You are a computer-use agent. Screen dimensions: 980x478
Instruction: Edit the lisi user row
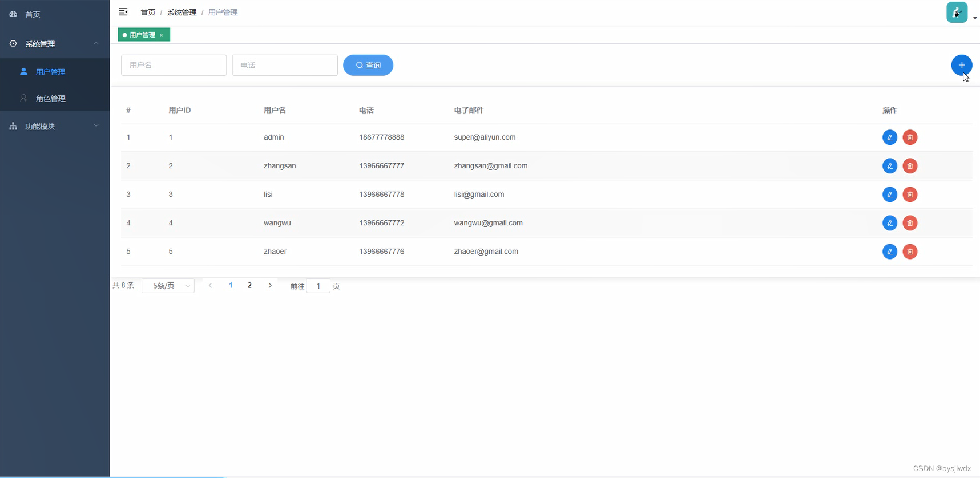(890, 195)
